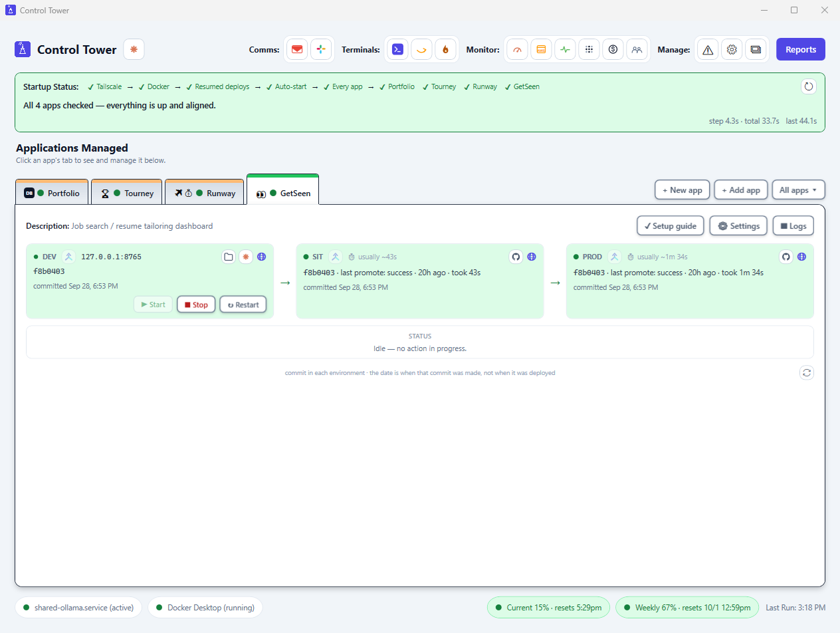The image size is (840, 633).
Task: Click the Weekly 67% usage pill
Action: [x=687, y=607]
